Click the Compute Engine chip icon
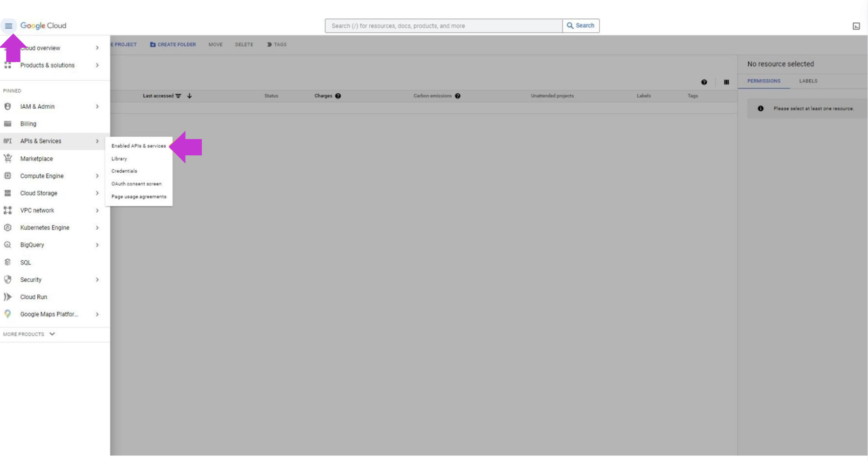The height and width of the screenshot is (461, 868). [7, 175]
